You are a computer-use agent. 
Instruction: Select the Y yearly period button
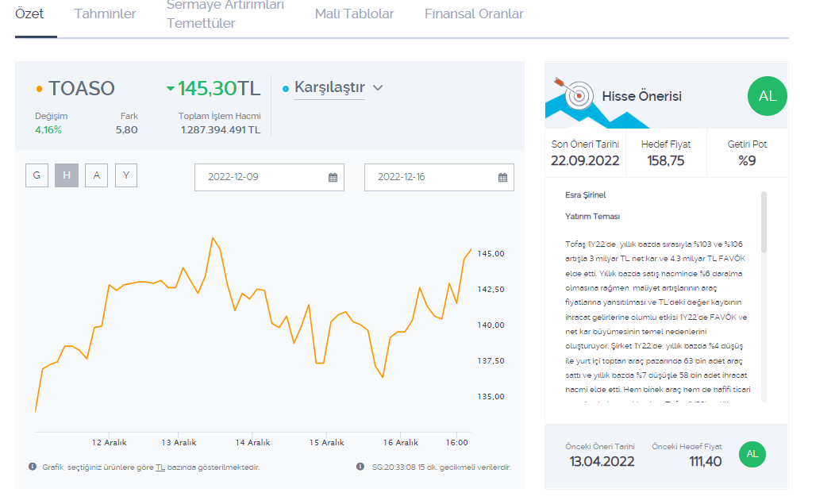[x=126, y=175]
